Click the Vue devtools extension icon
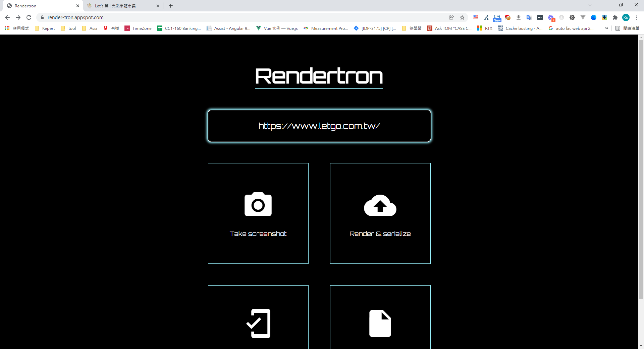644x349 pixels. click(583, 17)
